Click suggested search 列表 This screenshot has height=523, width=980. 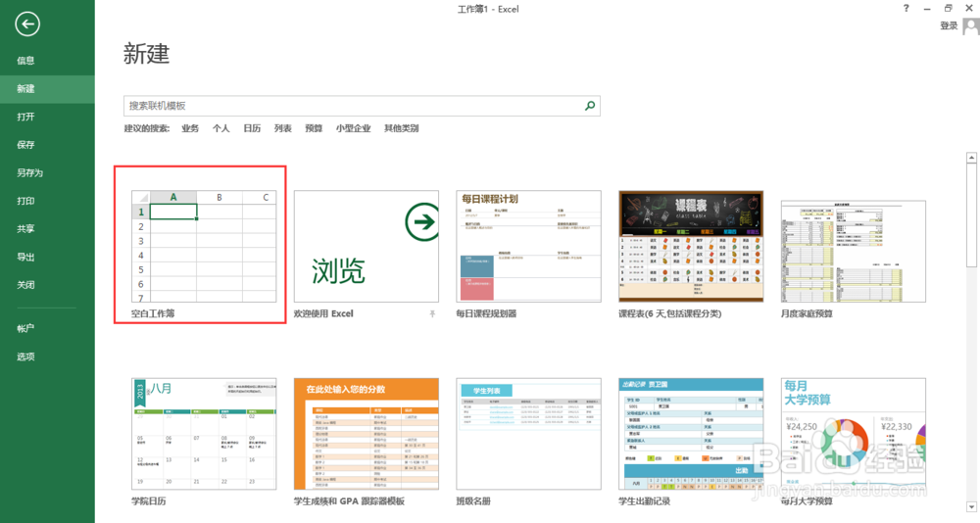click(282, 128)
